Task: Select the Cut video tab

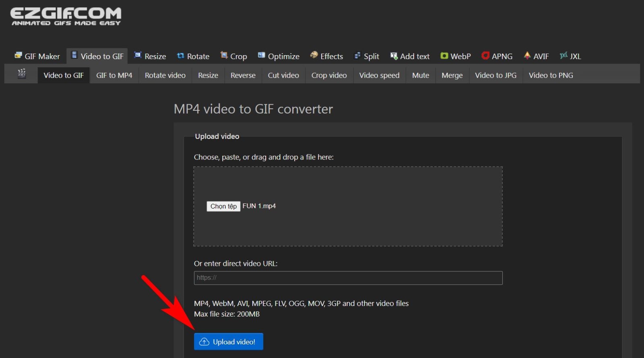Action: [283, 75]
